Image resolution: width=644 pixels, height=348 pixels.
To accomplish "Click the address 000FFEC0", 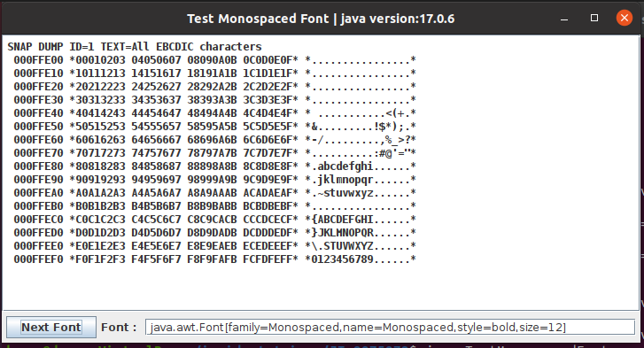I will (x=39, y=220).
